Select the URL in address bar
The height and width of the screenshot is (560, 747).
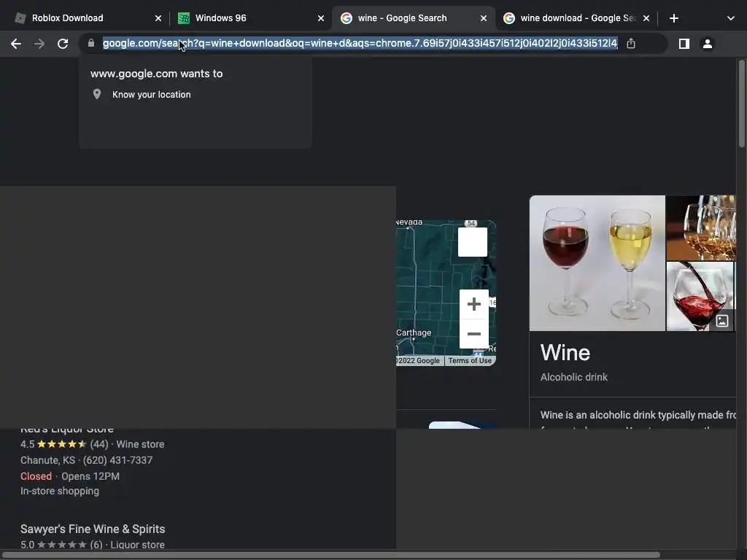click(x=360, y=43)
